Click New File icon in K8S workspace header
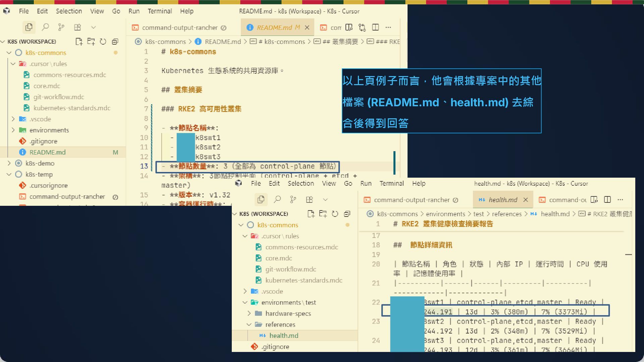This screenshot has height=362, width=644. pos(79,42)
